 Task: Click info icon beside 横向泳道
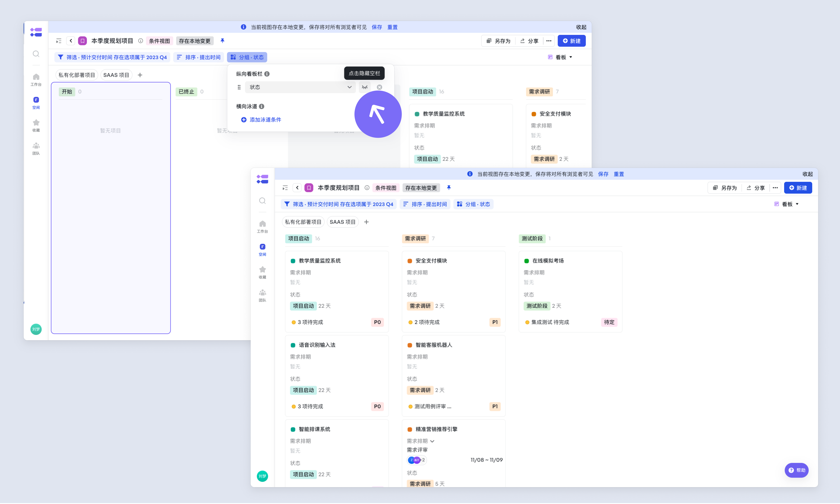[262, 106]
